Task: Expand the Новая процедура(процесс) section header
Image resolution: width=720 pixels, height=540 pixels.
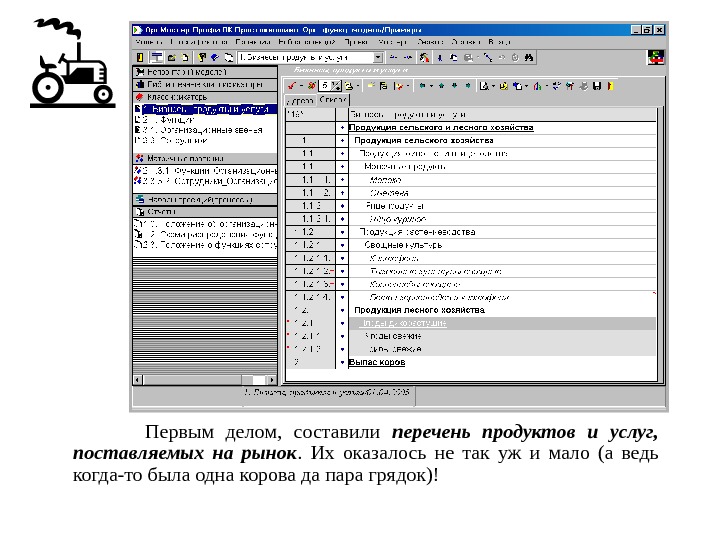Action: click(x=205, y=200)
